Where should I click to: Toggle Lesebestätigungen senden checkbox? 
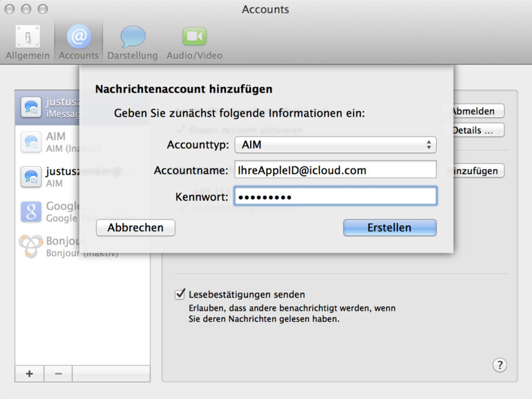click(180, 294)
